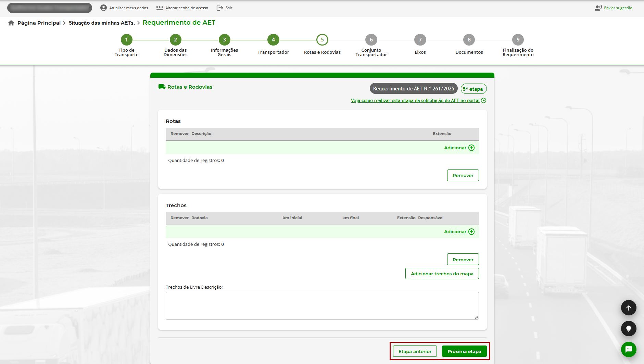Go to step 3 Informações Gerais
Screen dimensions: 644x364
[x=225, y=40]
